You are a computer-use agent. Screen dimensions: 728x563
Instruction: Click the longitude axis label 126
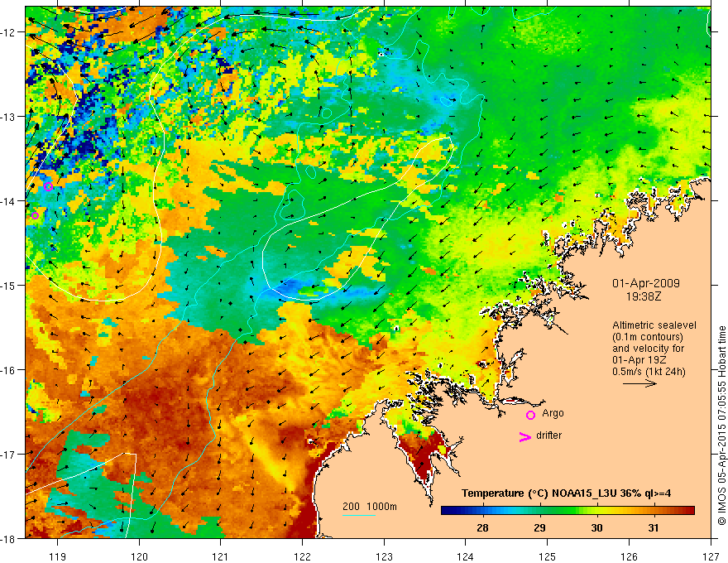[x=629, y=556]
